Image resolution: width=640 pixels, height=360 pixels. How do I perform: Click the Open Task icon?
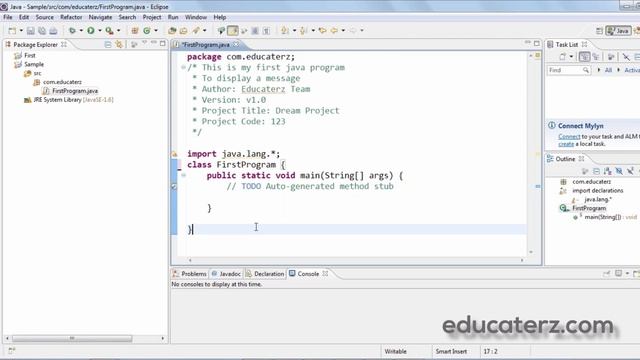pos(184,31)
